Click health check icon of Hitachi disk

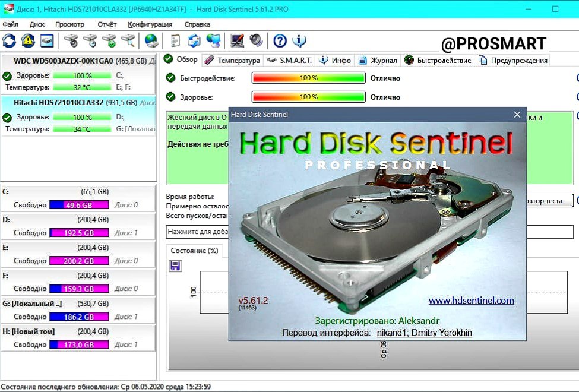tap(7, 118)
